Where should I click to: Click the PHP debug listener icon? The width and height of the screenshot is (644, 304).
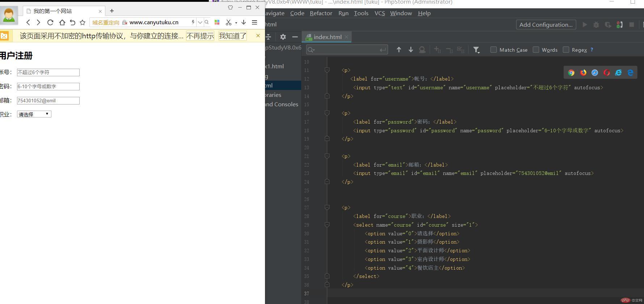620,25
